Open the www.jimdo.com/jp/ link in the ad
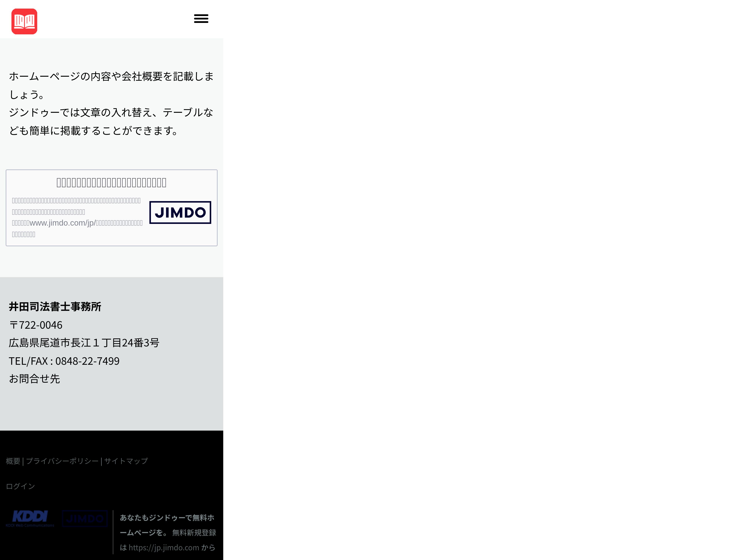The width and height of the screenshot is (735, 560). (63, 223)
